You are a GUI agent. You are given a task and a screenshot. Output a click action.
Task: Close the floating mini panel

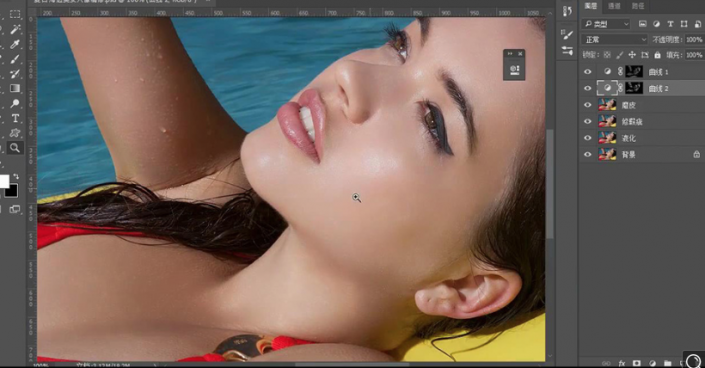(x=520, y=54)
